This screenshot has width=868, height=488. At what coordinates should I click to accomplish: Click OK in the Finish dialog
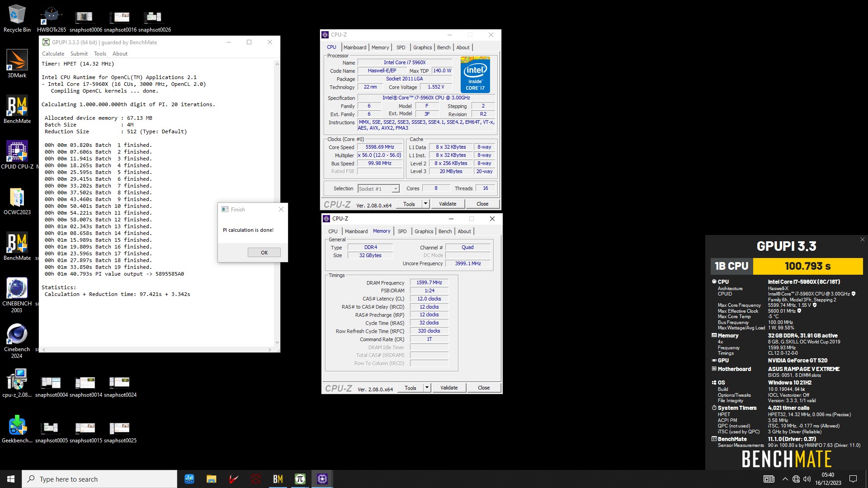point(264,253)
